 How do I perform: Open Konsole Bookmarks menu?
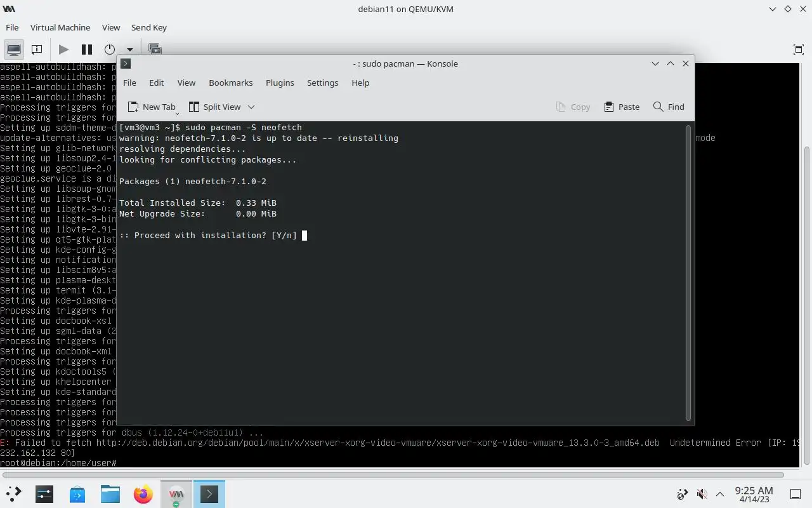click(231, 83)
